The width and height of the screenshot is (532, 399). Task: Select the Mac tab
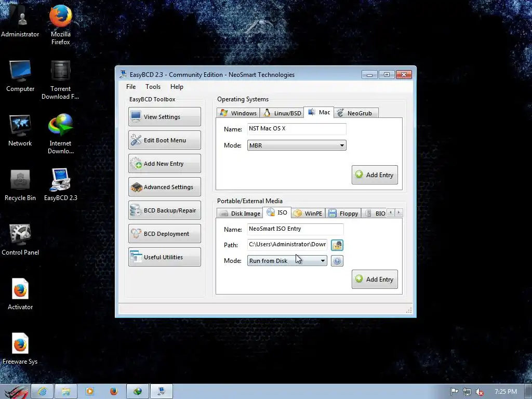[319, 112]
